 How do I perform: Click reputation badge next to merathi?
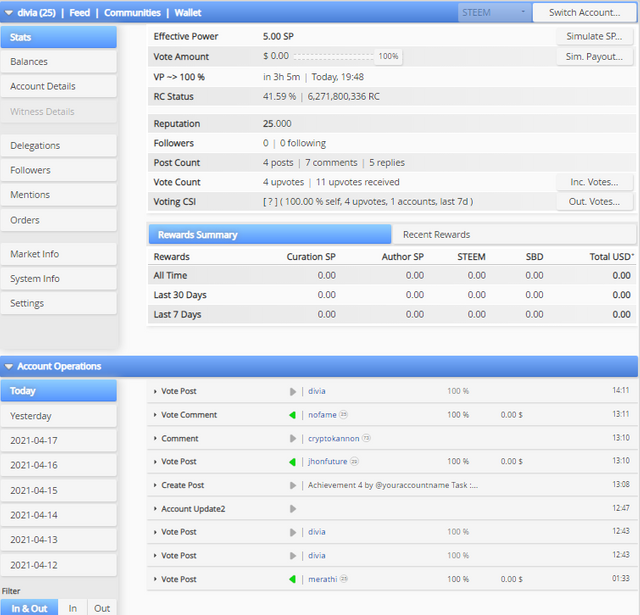pyautogui.click(x=344, y=579)
